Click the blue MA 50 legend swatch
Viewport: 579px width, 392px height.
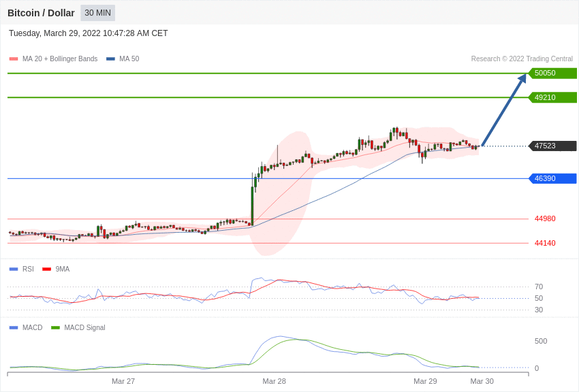[x=110, y=59]
